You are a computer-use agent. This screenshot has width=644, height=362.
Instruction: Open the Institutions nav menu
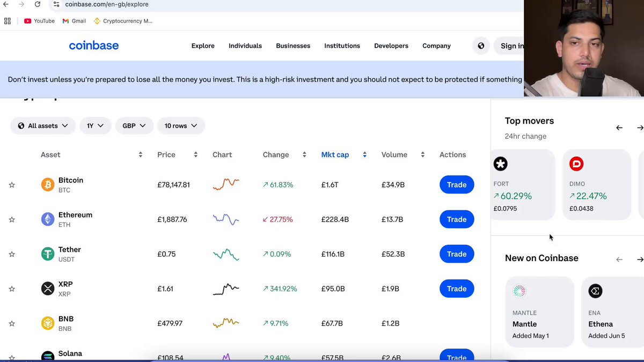click(342, 46)
